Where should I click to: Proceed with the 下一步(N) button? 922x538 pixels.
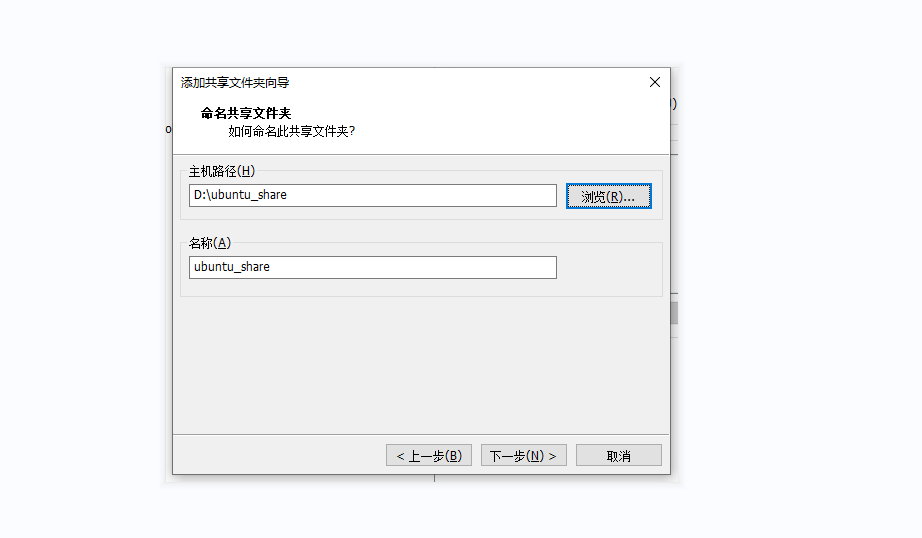coord(523,456)
